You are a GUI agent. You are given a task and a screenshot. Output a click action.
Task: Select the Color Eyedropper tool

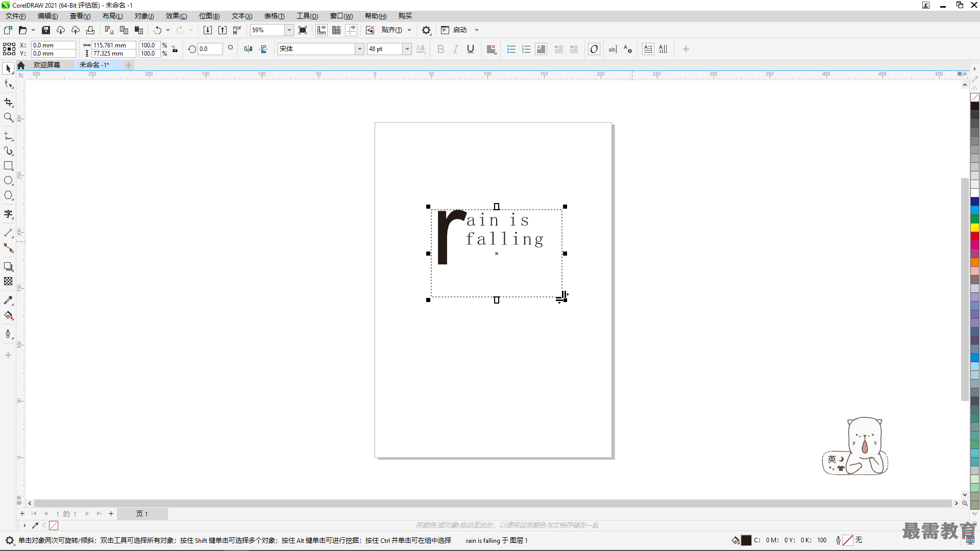click(8, 300)
